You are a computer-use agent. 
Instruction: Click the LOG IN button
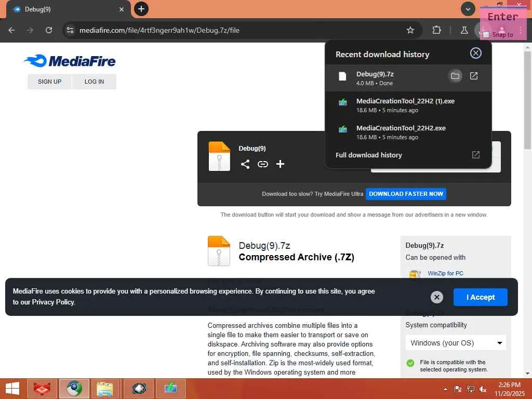[x=95, y=82]
